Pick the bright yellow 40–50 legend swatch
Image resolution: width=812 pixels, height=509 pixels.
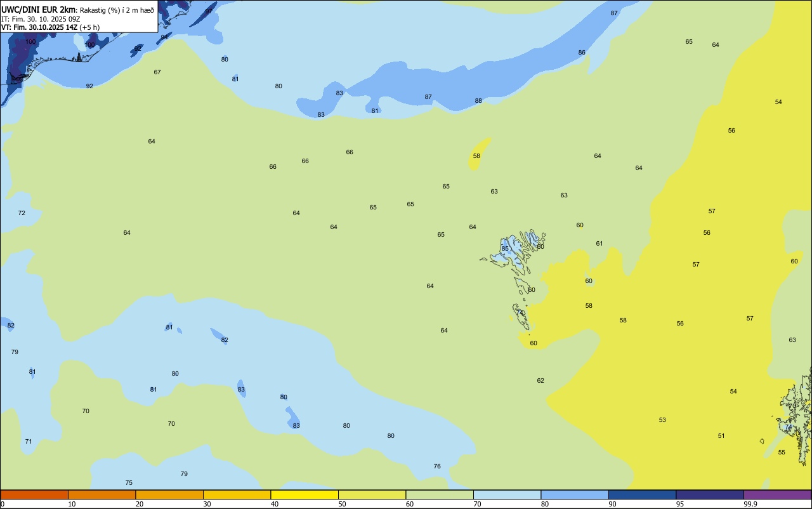[x=304, y=494]
